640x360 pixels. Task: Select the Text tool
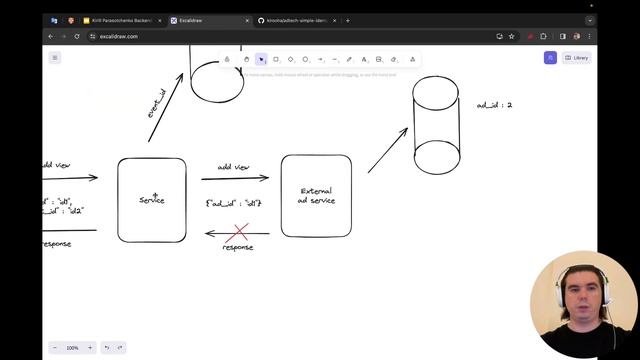tap(364, 60)
